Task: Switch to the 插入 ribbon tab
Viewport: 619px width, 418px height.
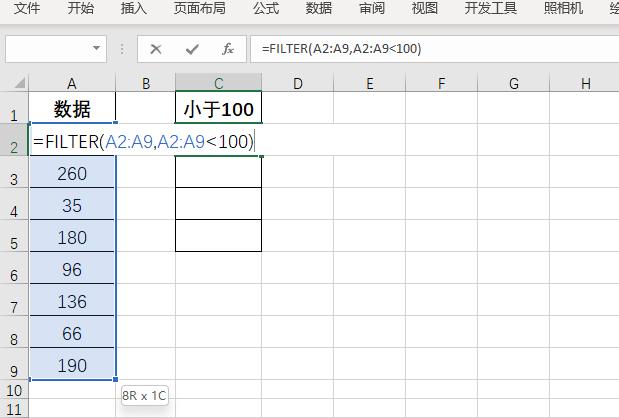Action: point(134,8)
